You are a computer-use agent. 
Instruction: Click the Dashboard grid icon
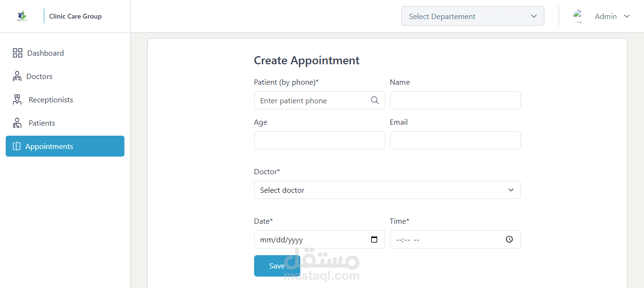(x=18, y=53)
